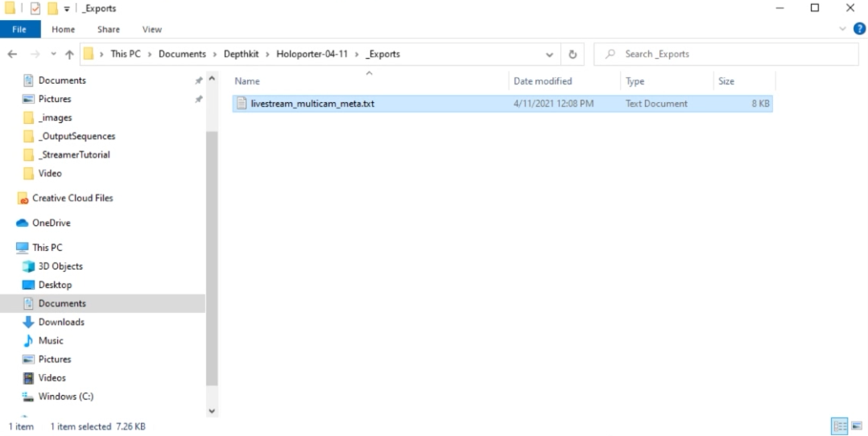Screen dimensions: 868x436
Task: Click the Music note icon
Action: 28,341
